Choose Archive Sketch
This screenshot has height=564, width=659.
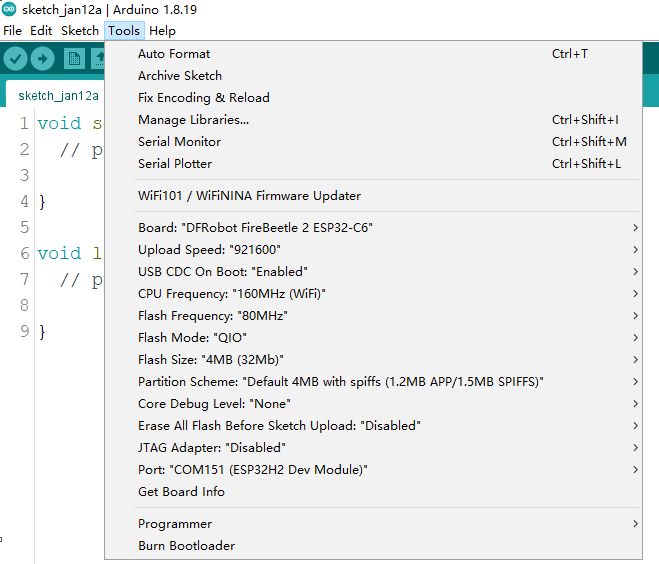(373, 76)
